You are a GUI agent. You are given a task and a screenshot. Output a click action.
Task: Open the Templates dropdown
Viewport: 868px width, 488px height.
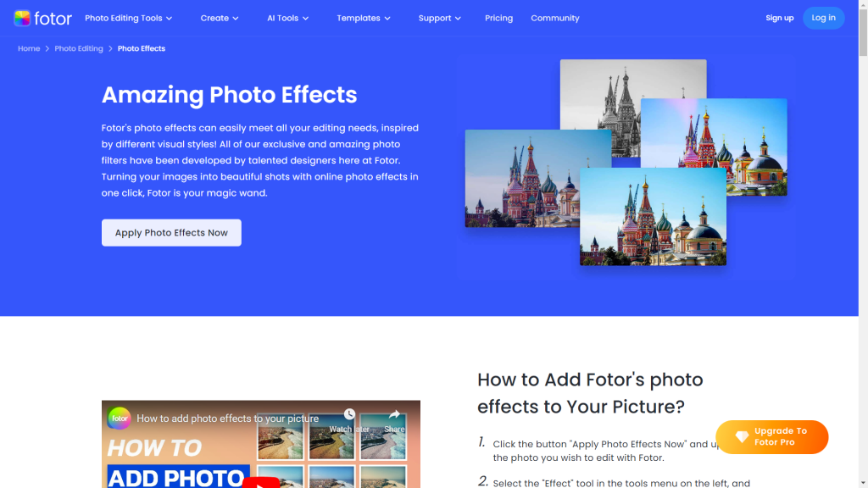[364, 18]
